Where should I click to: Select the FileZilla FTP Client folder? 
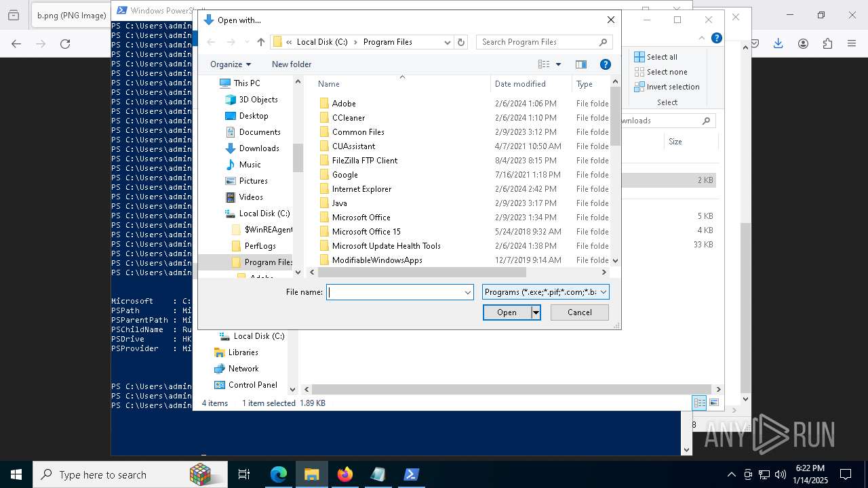pos(365,161)
